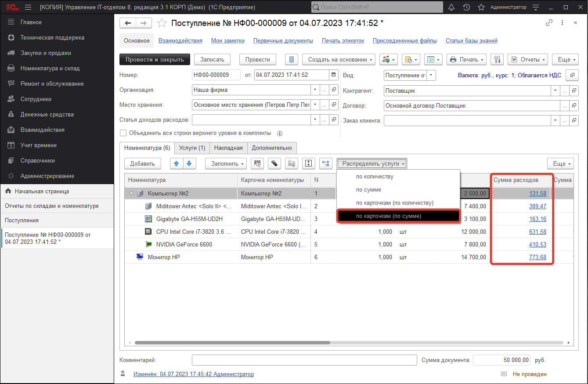Click the barcode scan icon
The width and height of the screenshot is (588, 384).
257,163
